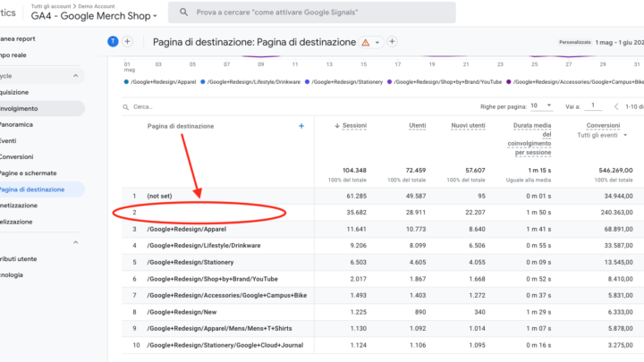Image resolution: width=644 pixels, height=362 pixels.
Task: Open the GA4 - Google Merch Shop account dropdown
Action: point(94,16)
